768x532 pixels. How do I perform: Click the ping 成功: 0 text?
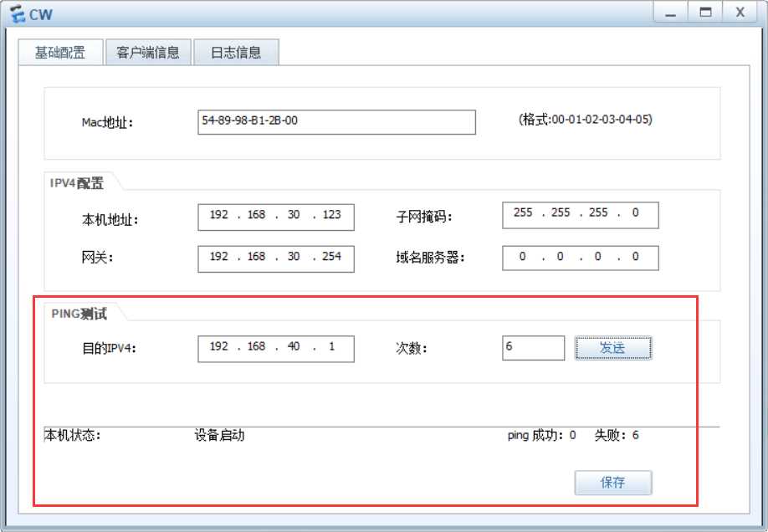pos(542,435)
